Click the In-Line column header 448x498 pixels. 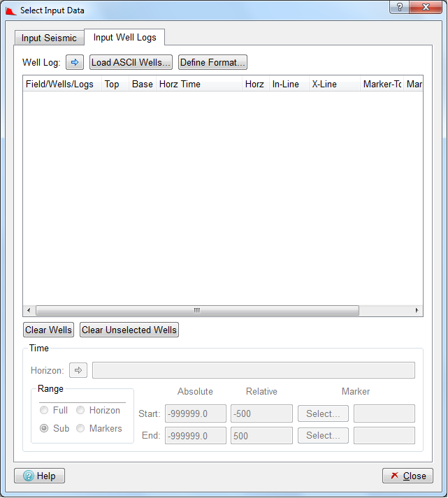point(289,85)
